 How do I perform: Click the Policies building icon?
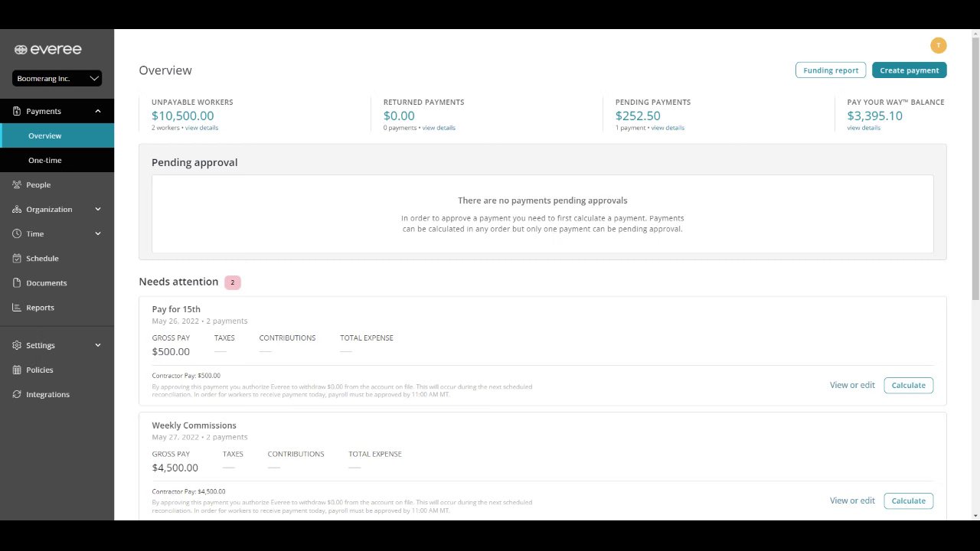click(x=17, y=370)
